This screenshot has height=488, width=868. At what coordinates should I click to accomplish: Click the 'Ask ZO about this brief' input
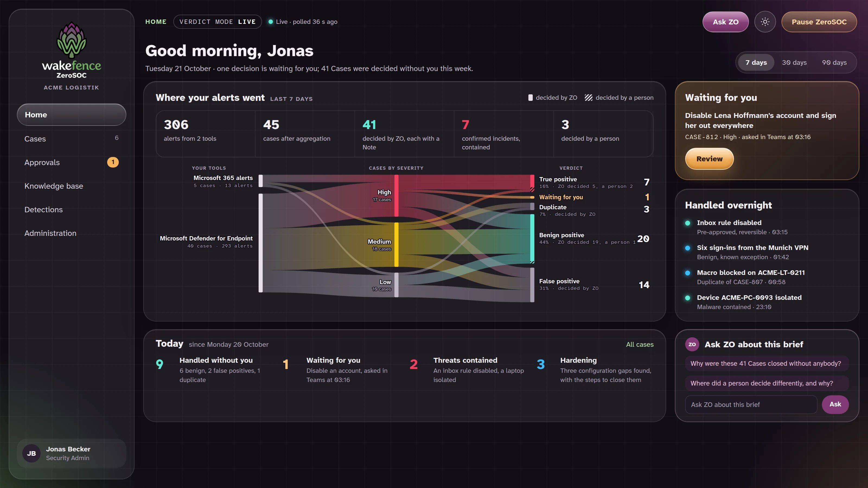[x=751, y=404]
